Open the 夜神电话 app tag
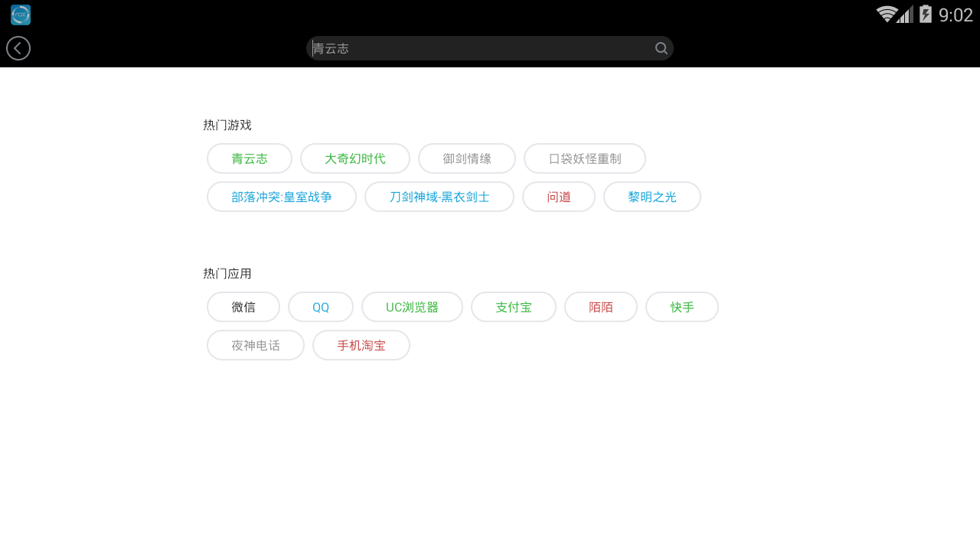The image size is (980, 551). [256, 345]
